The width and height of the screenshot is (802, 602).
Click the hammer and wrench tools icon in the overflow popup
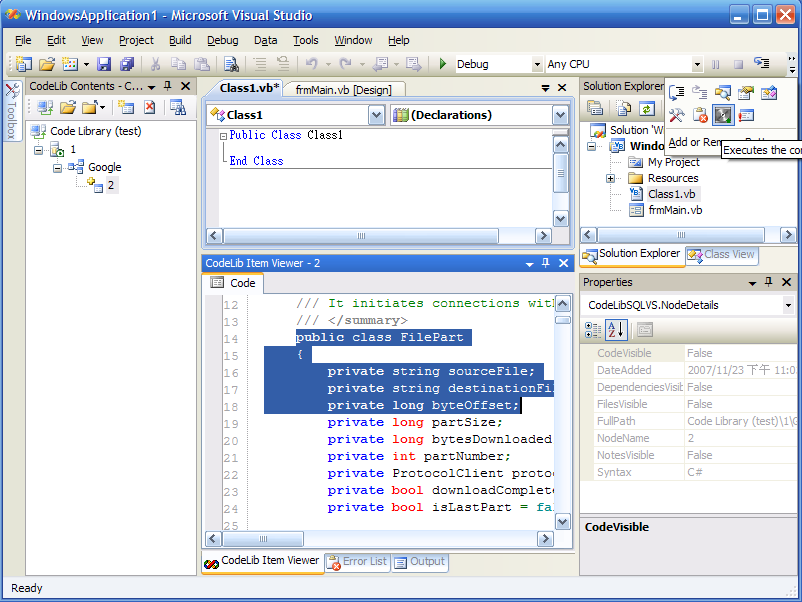676,115
